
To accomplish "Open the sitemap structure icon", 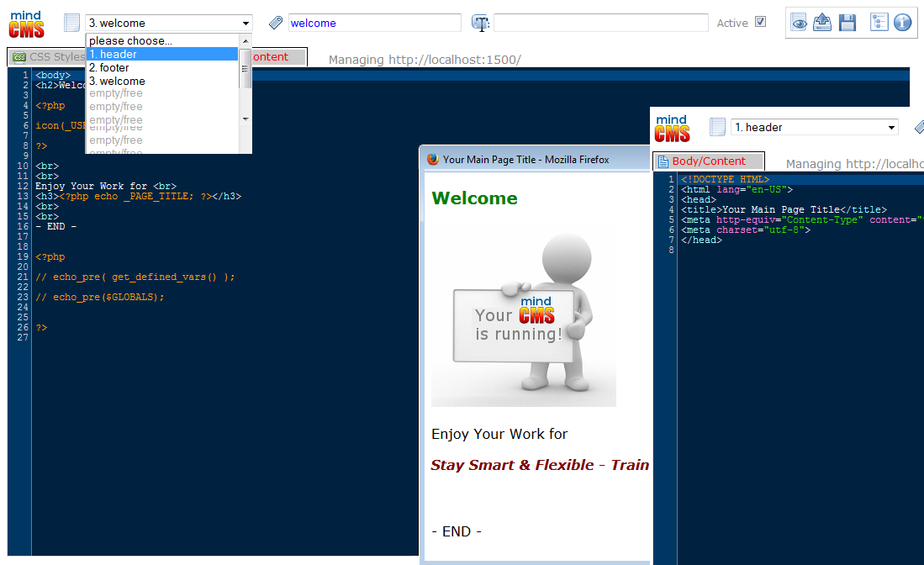I will pos(879,23).
